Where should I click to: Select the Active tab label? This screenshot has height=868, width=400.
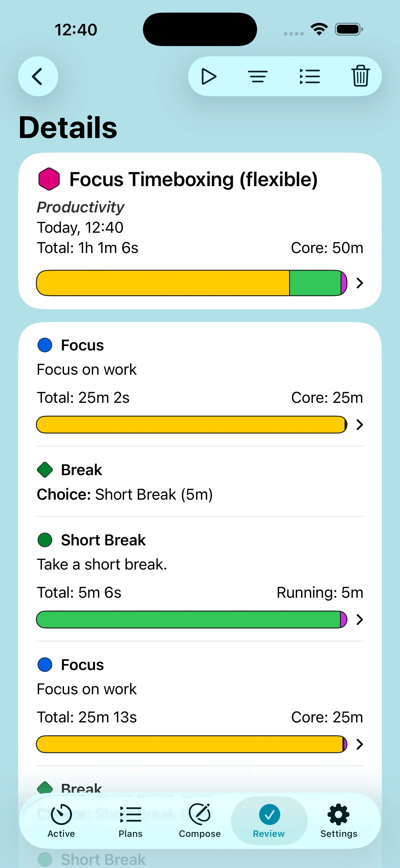(61, 834)
